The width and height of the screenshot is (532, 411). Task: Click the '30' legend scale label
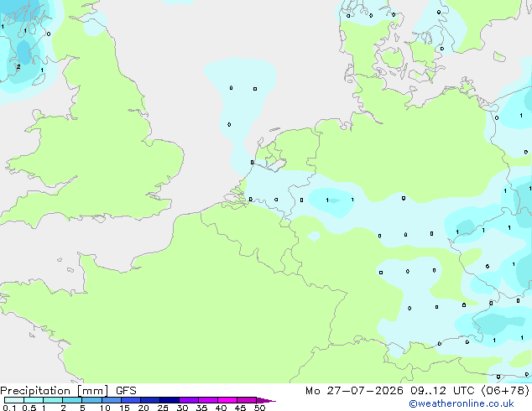coord(182,408)
